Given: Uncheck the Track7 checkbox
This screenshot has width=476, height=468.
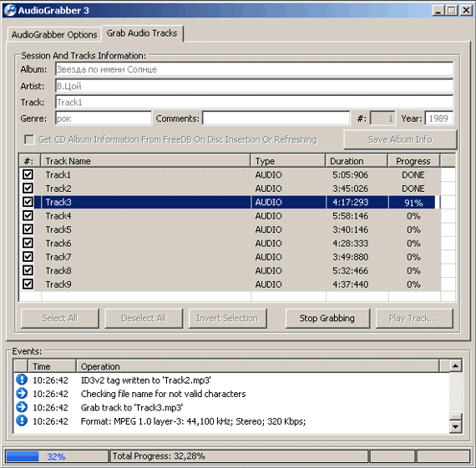Looking at the screenshot, I should [x=28, y=257].
